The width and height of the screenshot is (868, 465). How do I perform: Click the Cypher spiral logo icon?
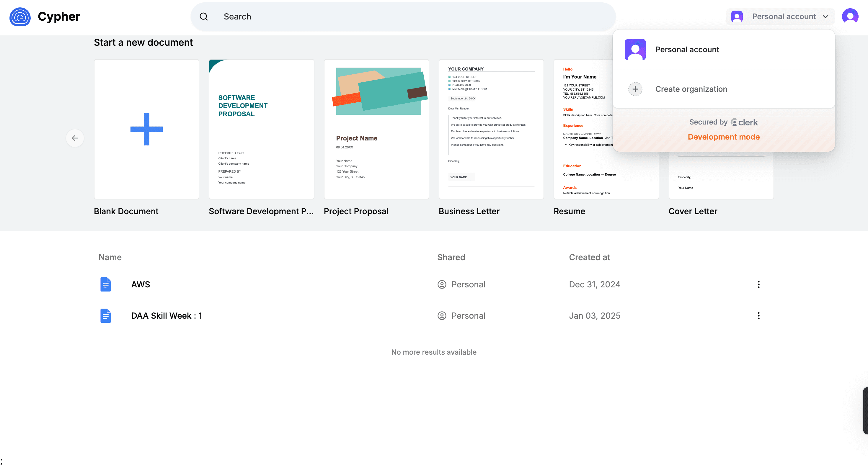coord(20,17)
